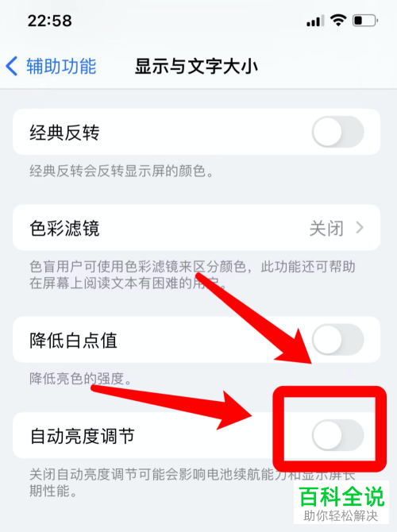The width and height of the screenshot is (397, 532).
Task: Tap the 显示与文字大小 page title
Action: [x=196, y=66]
